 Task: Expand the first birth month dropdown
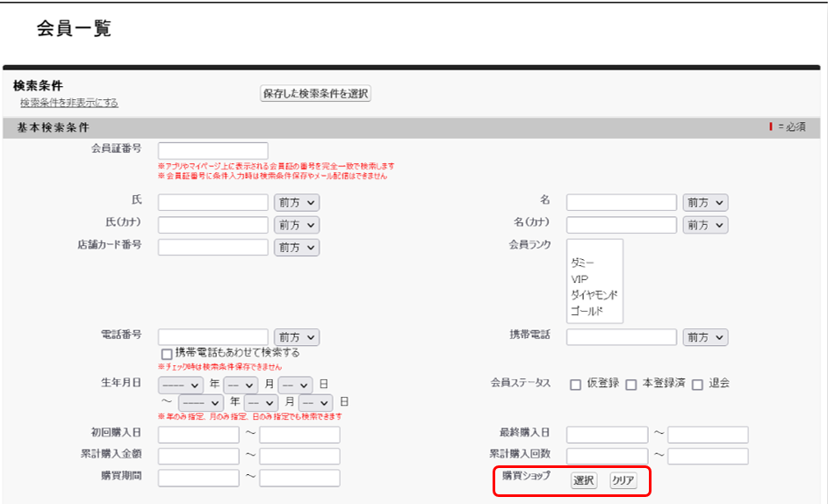pos(240,385)
